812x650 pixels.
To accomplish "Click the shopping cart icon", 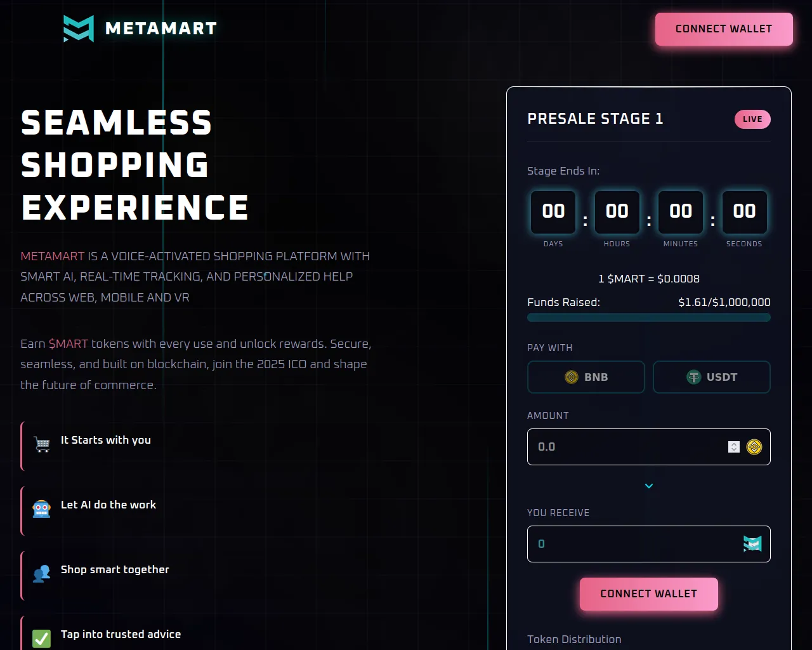I will (42, 444).
